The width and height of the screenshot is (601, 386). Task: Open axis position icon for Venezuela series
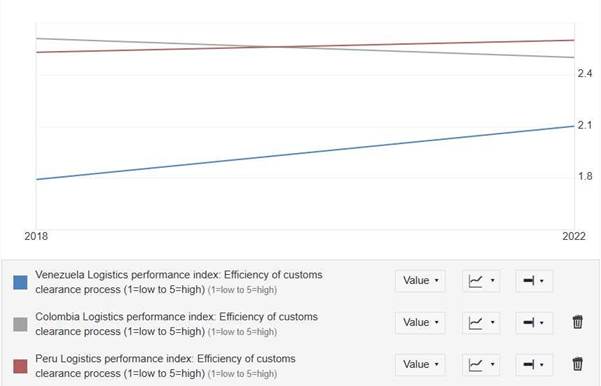[534, 281]
